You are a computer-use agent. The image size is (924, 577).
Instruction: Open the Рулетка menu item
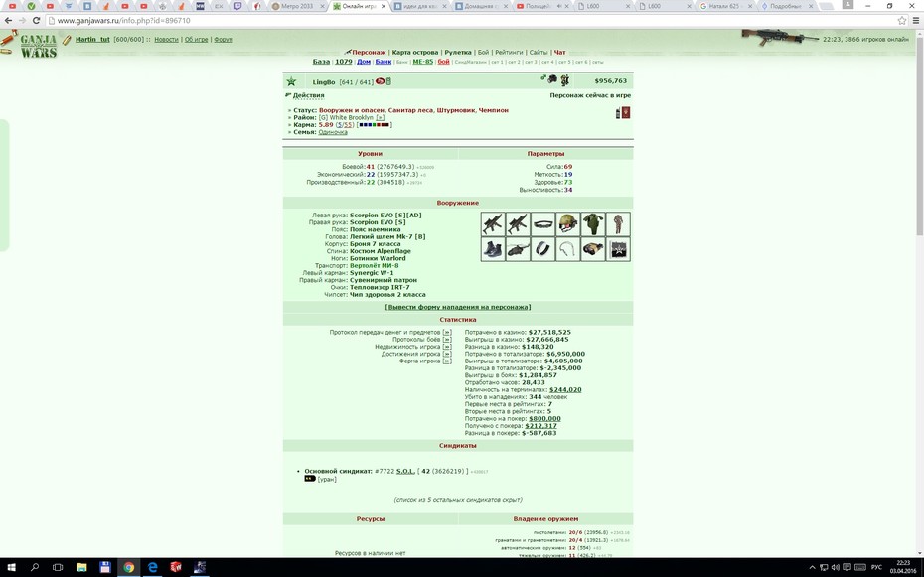click(x=458, y=52)
